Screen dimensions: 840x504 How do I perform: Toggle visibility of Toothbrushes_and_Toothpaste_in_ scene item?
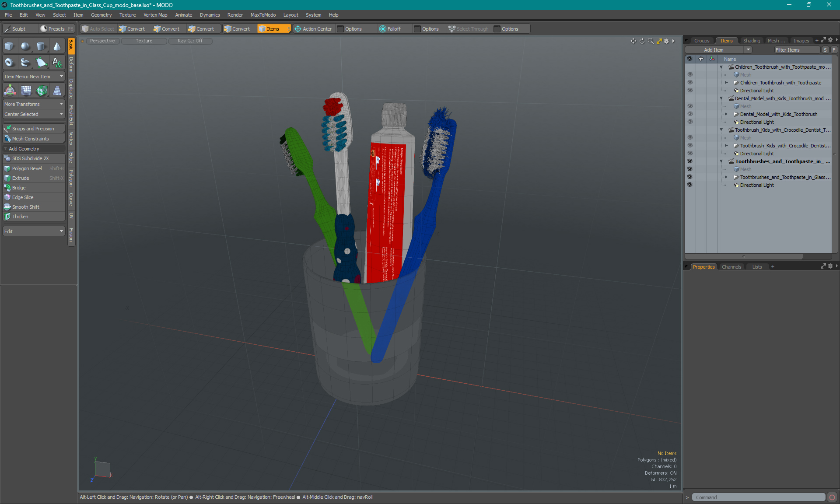tap(690, 161)
